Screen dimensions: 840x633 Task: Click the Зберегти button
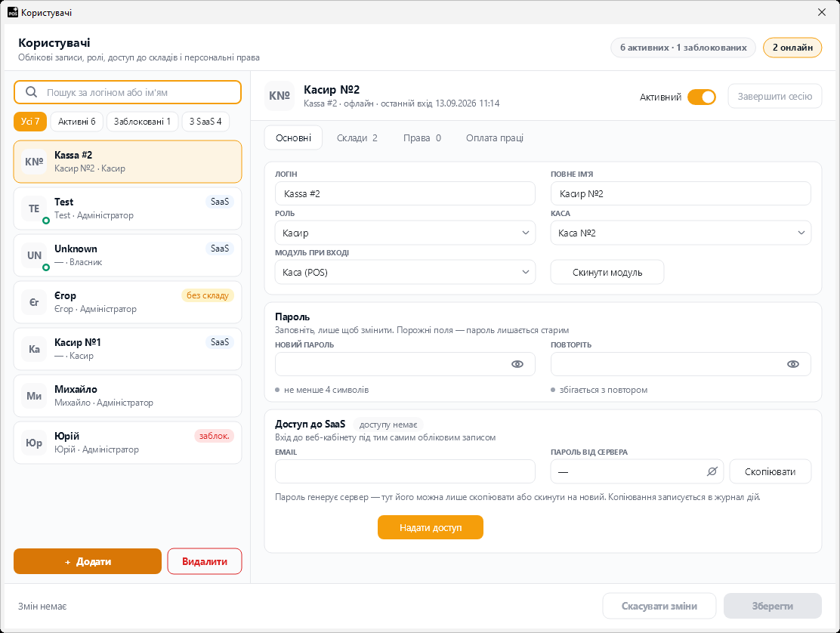click(773, 606)
